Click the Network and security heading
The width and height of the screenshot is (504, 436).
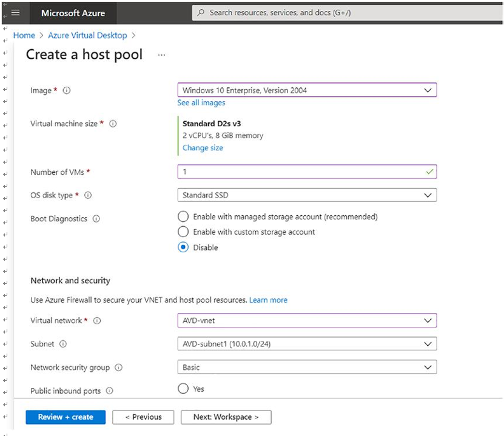[70, 281]
